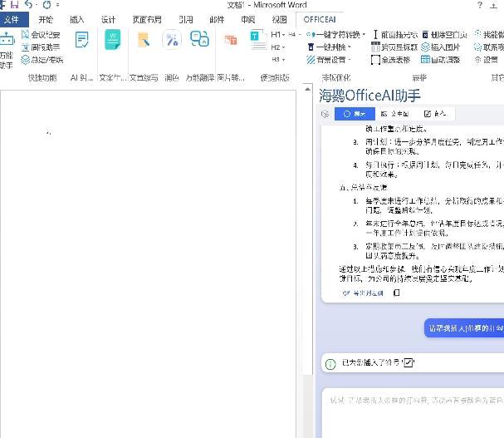Click the AI 纠错 document check icon
Image resolution: width=504 pixels, height=438 pixels.
(x=81, y=40)
